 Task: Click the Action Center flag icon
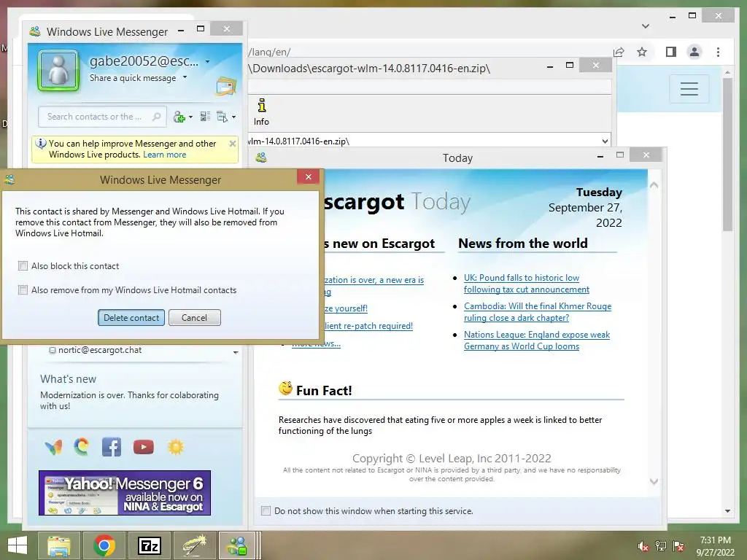point(678,546)
